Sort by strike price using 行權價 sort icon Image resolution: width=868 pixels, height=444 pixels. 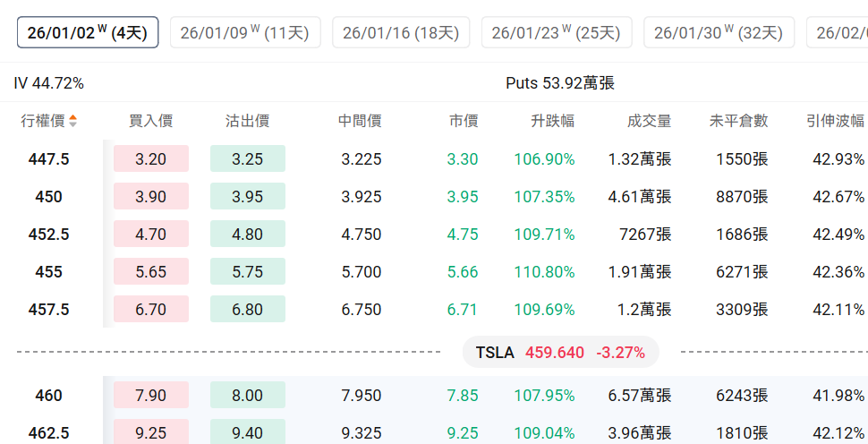click(72, 121)
